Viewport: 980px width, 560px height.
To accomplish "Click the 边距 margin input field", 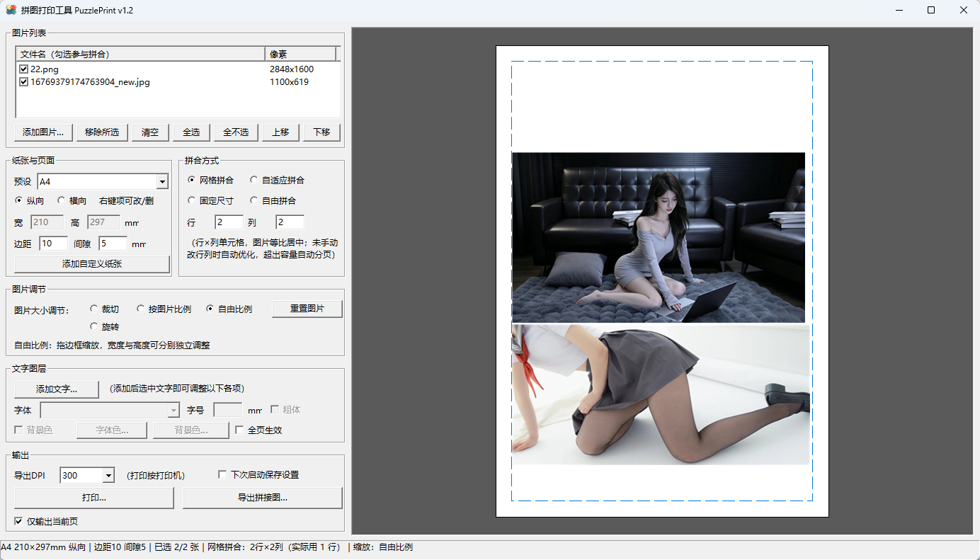I will (x=53, y=244).
